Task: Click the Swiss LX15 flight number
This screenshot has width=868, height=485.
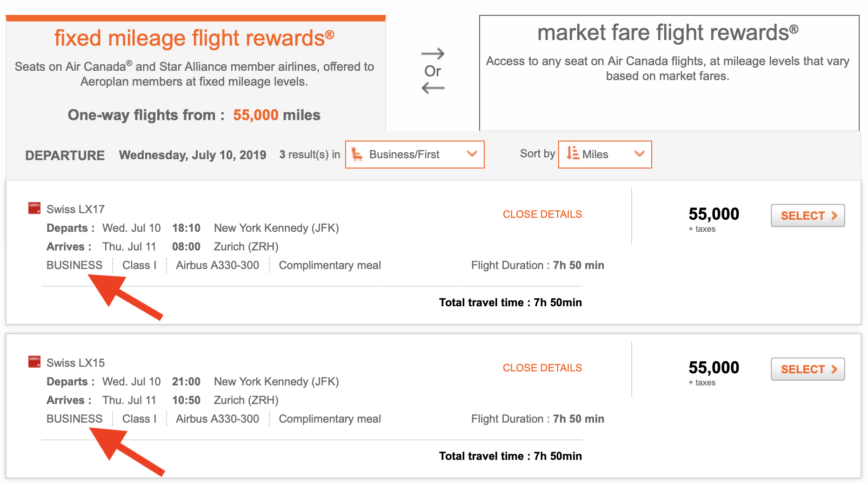Action: (x=75, y=363)
